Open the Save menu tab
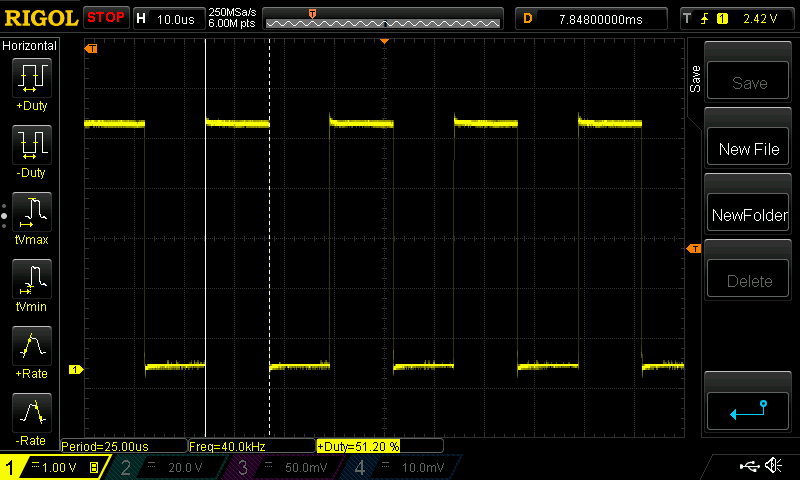 696,80
